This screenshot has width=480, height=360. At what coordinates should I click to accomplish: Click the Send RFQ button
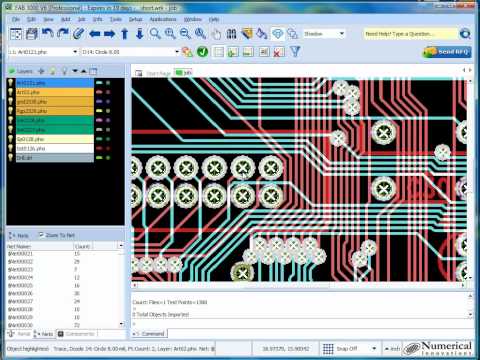point(447,52)
